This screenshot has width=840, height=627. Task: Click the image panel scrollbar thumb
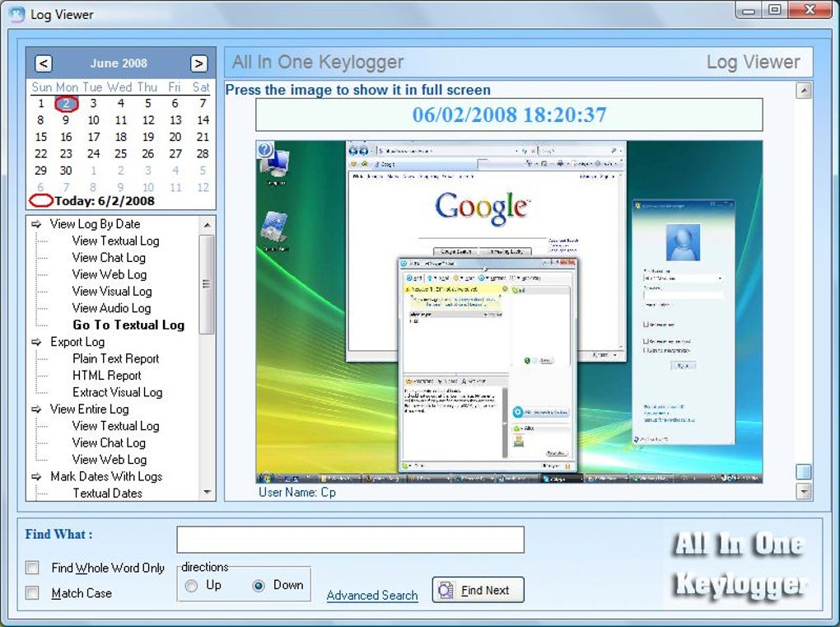click(803, 471)
